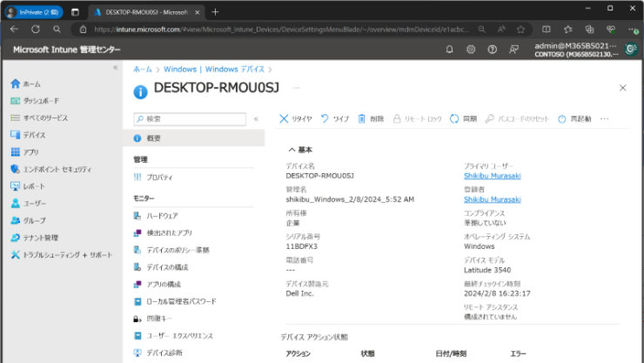Collapse the 基本 section
644x363 pixels.
pyautogui.click(x=300, y=150)
